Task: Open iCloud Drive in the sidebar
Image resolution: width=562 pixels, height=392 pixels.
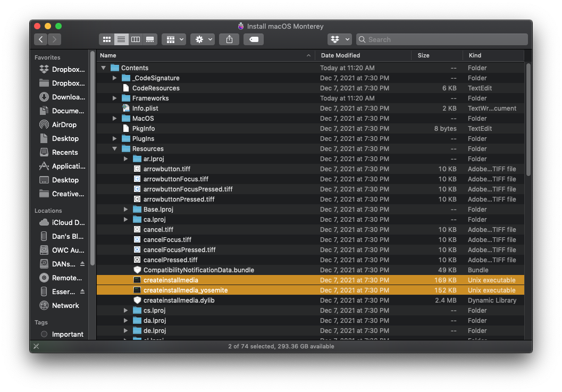Action: coord(62,222)
